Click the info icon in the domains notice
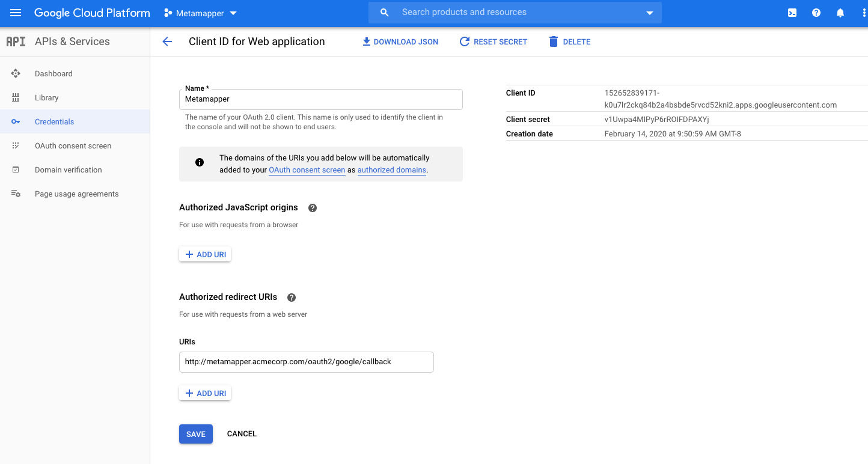Screen dimensions: 868x464 pos(200,162)
